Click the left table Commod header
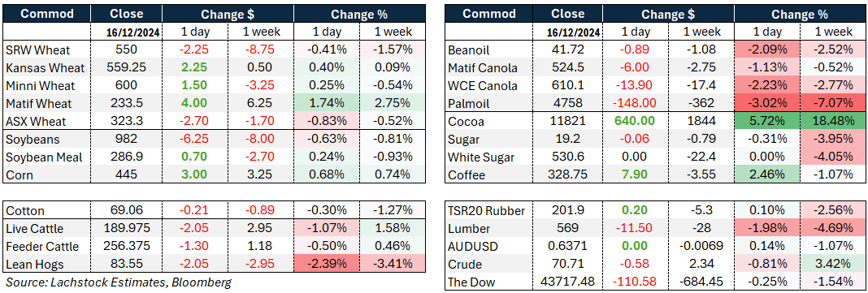This screenshot has width=868, height=293. click(x=47, y=13)
